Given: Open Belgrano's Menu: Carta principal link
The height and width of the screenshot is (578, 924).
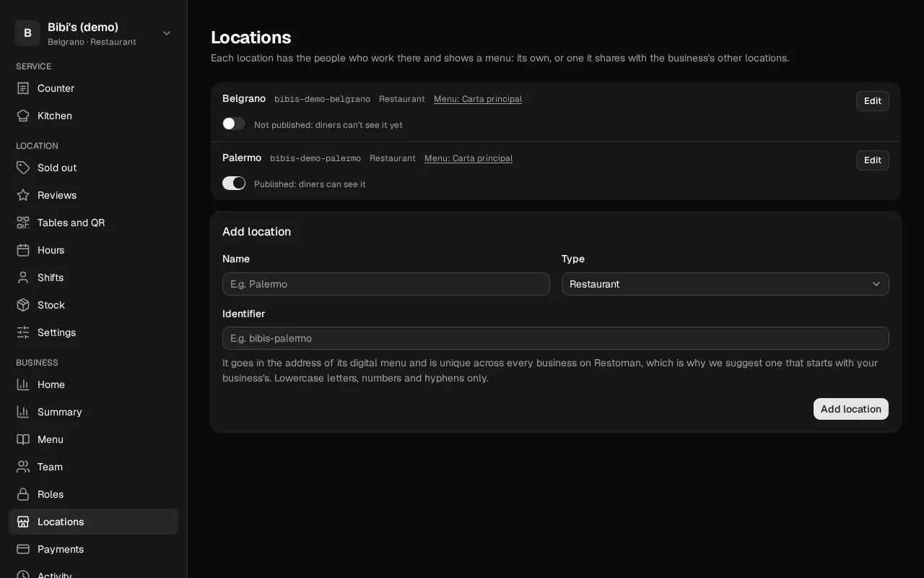Looking at the screenshot, I should [x=478, y=99].
